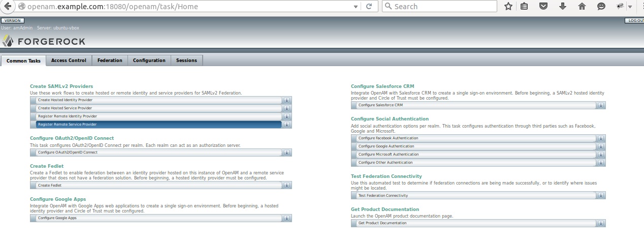Go to browser home page icon
This screenshot has width=644, height=242.
point(582,7)
